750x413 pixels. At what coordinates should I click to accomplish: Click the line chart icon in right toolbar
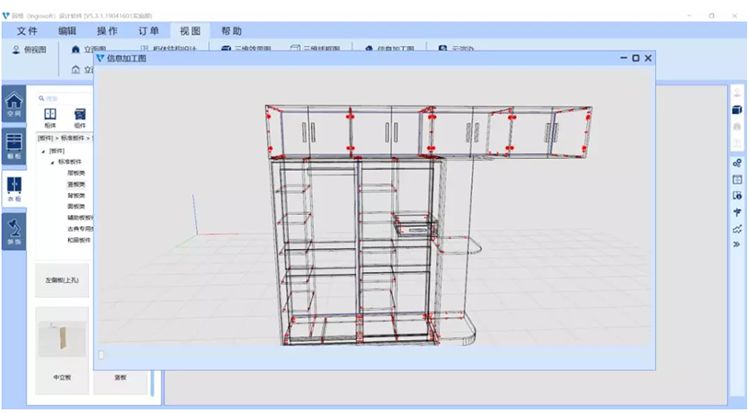point(737,229)
